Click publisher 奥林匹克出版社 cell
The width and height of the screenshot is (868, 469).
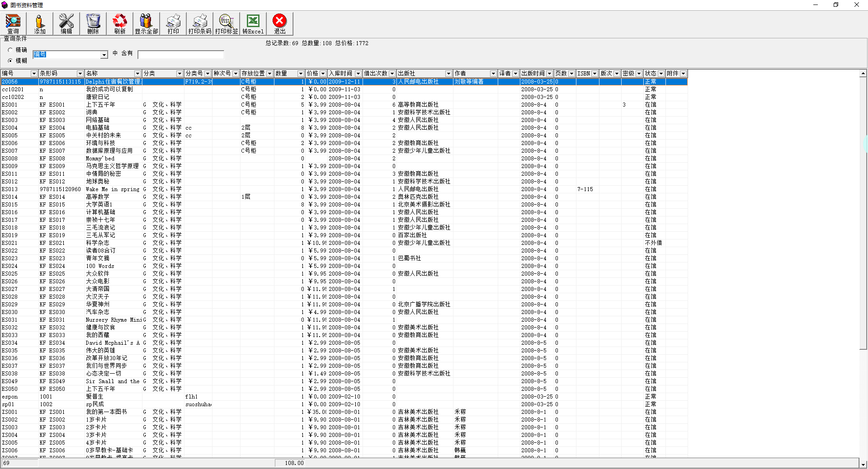click(418, 197)
